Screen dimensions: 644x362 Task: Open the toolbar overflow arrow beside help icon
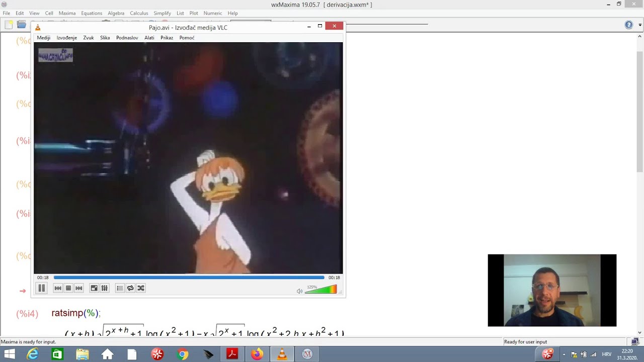click(x=640, y=25)
